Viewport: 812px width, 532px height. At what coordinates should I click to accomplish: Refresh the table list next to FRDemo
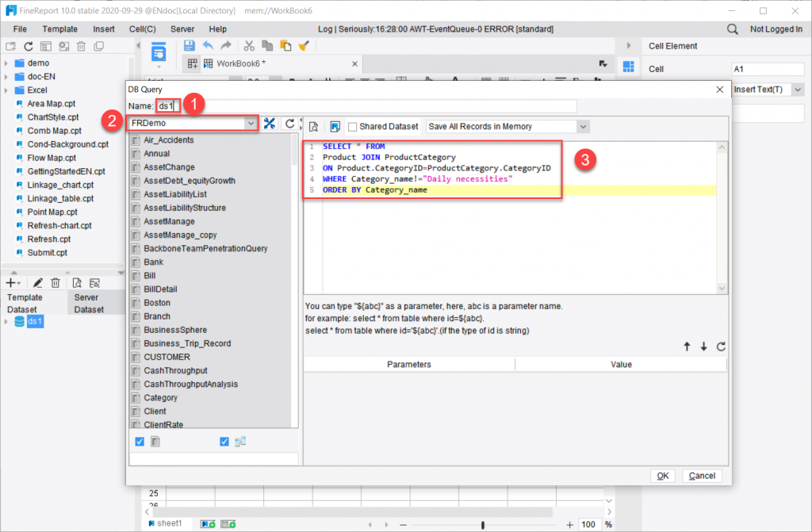[x=290, y=123]
